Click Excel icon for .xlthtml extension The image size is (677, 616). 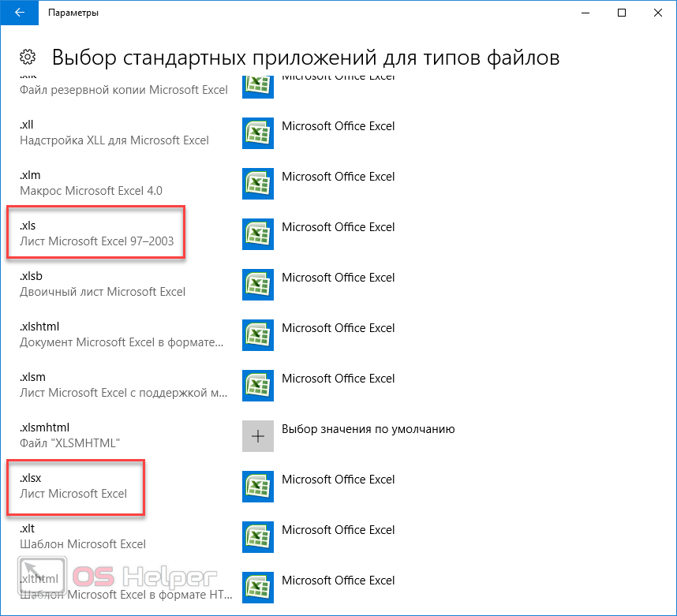point(258,588)
